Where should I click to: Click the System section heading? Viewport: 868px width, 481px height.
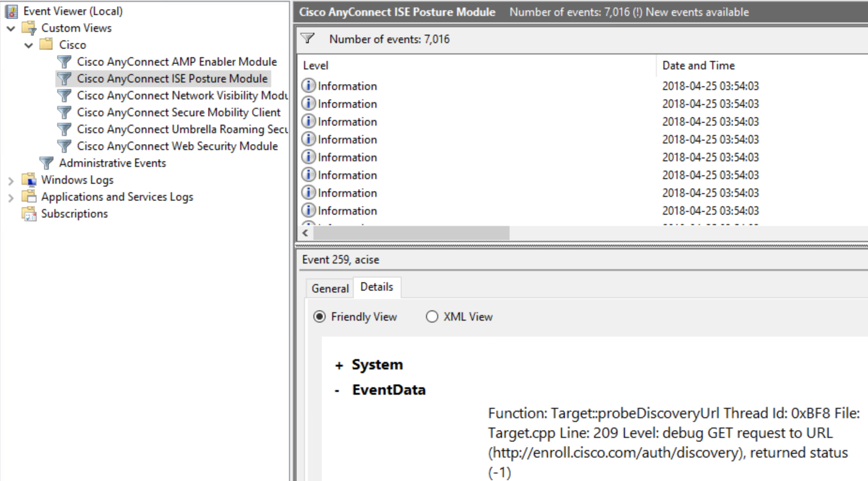tap(377, 365)
